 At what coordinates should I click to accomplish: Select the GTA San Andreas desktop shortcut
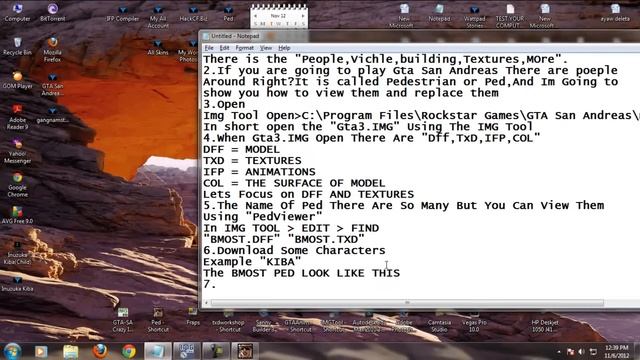pos(52,83)
